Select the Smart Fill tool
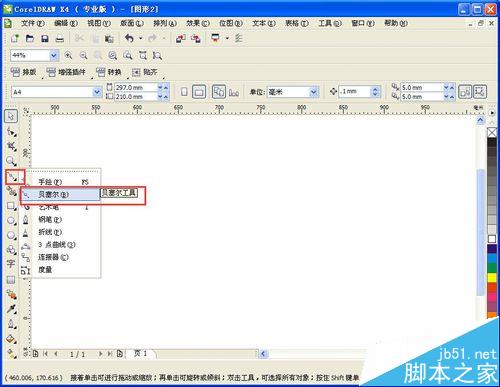This screenshot has width=500, height=387. click(x=11, y=191)
